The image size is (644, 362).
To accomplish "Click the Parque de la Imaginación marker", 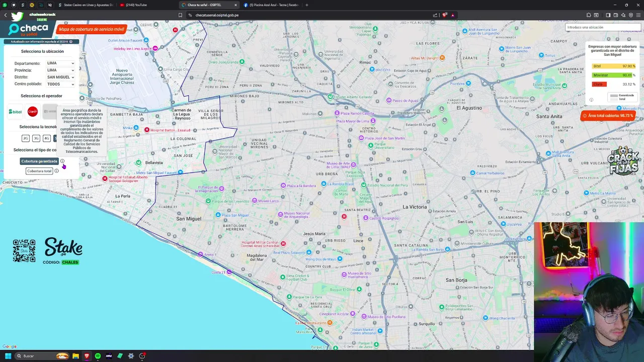I will tap(221, 189).
